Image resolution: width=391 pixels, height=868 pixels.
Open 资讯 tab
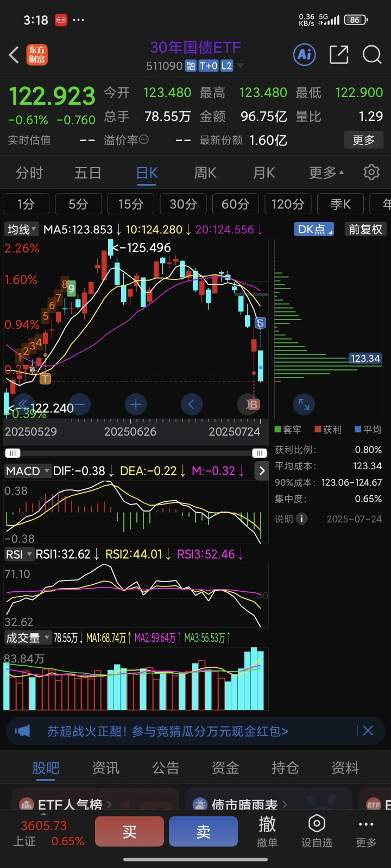pos(105,768)
